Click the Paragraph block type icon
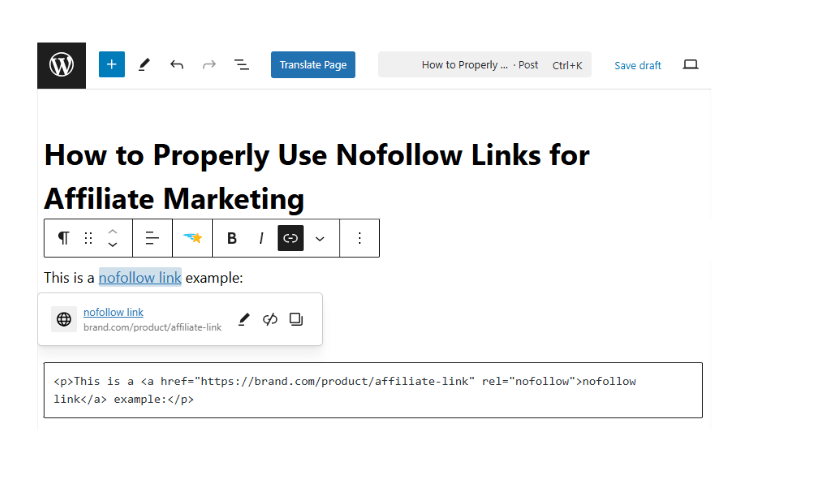The width and height of the screenshot is (834, 478). 64,238
